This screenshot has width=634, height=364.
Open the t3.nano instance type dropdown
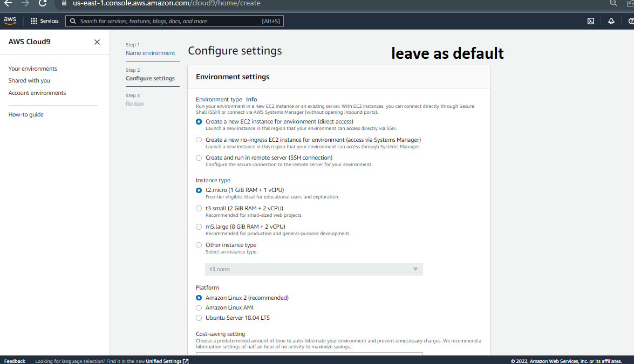314,269
